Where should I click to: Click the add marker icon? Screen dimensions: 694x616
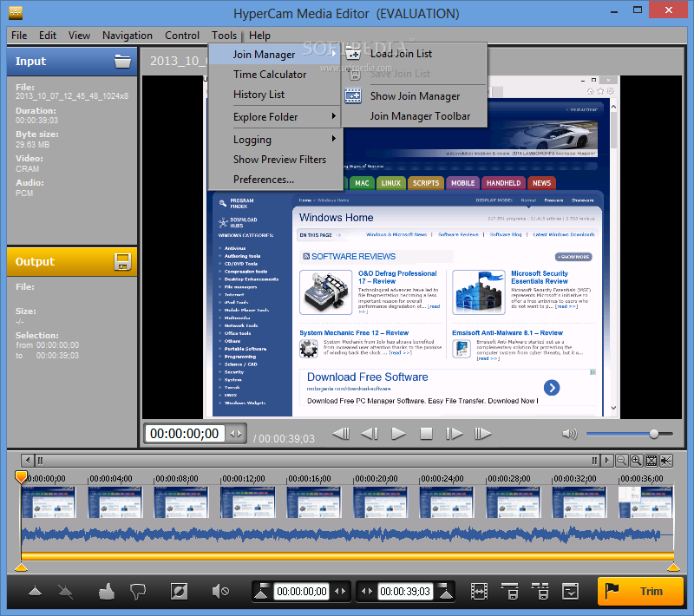pyautogui.click(x=35, y=591)
